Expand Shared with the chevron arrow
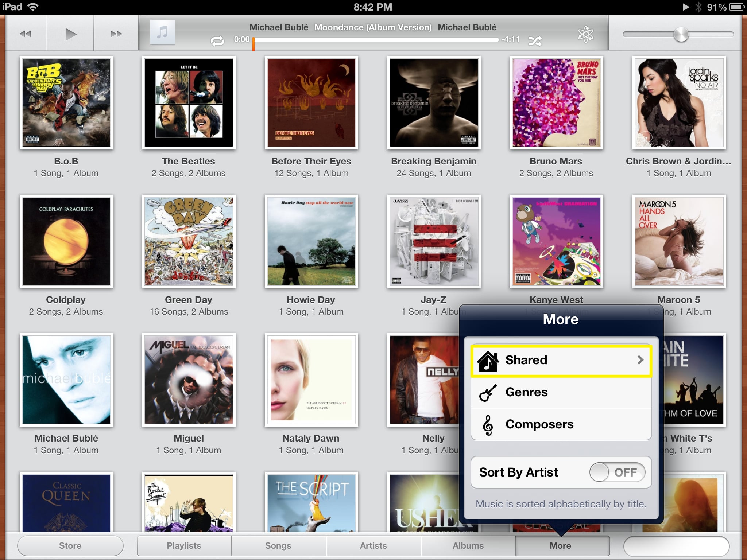This screenshot has height=560, width=747. coord(640,360)
